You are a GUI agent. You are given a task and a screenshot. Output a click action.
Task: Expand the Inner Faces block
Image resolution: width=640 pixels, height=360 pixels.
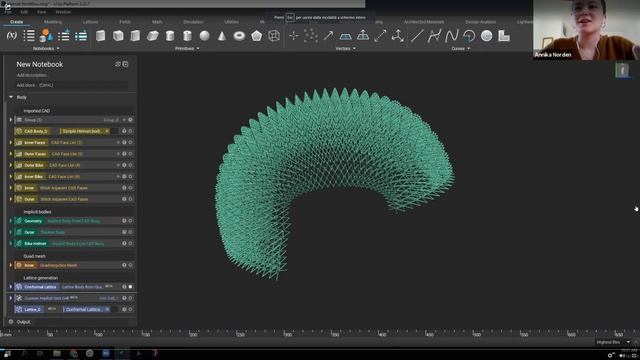click(x=11, y=142)
